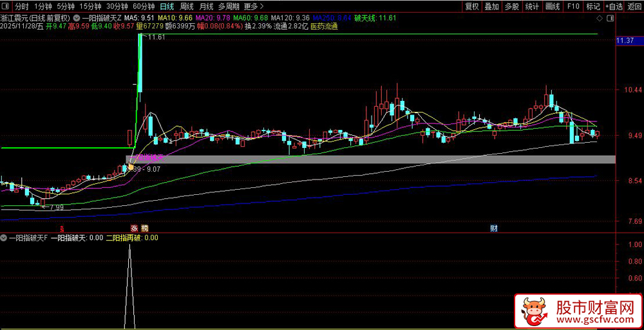This screenshot has width=644, height=330.
Task: Toggle 复权 price adjustment
Action: pyautogui.click(x=471, y=6)
